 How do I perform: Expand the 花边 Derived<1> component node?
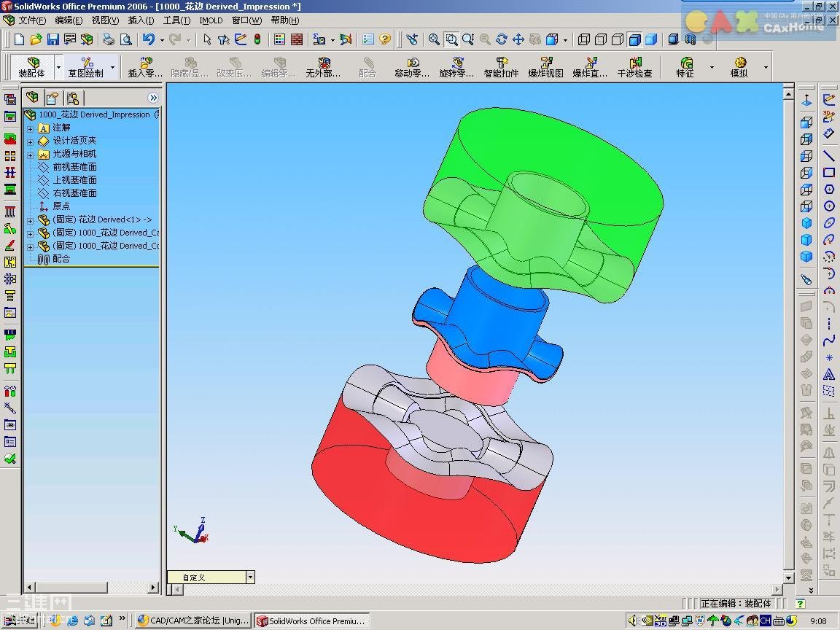coord(30,221)
